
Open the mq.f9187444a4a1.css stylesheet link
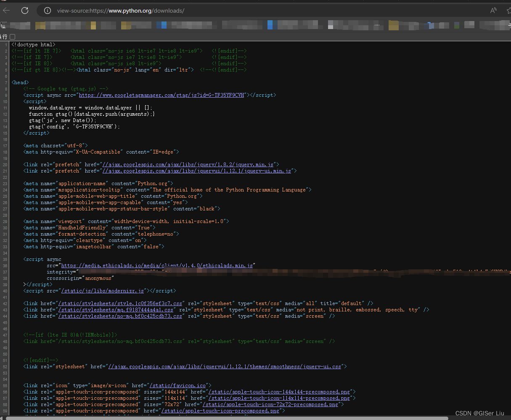(116, 310)
